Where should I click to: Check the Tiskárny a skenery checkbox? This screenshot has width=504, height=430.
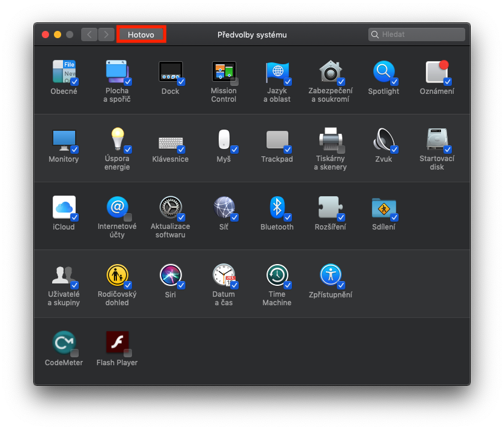(x=341, y=150)
